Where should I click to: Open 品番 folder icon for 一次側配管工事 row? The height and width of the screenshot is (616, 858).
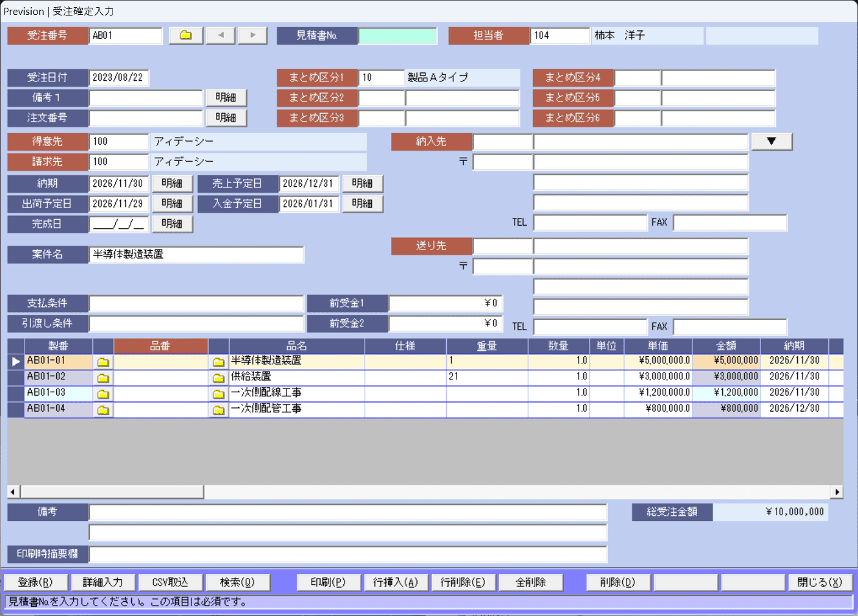tap(219, 410)
